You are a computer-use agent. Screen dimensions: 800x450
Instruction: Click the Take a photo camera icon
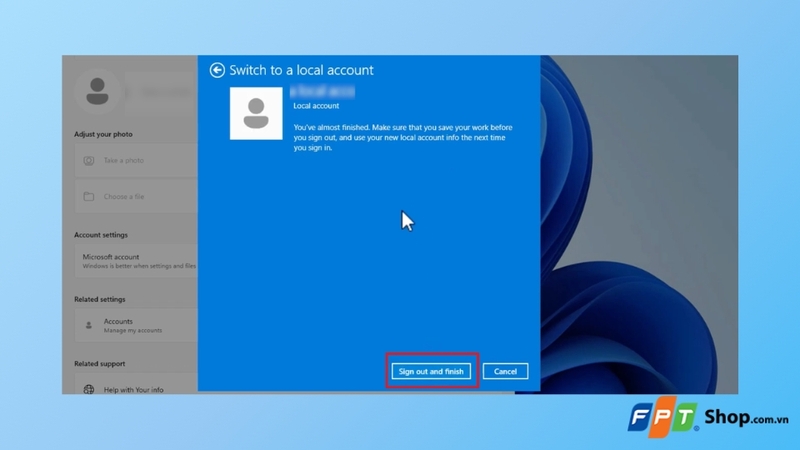coord(89,161)
